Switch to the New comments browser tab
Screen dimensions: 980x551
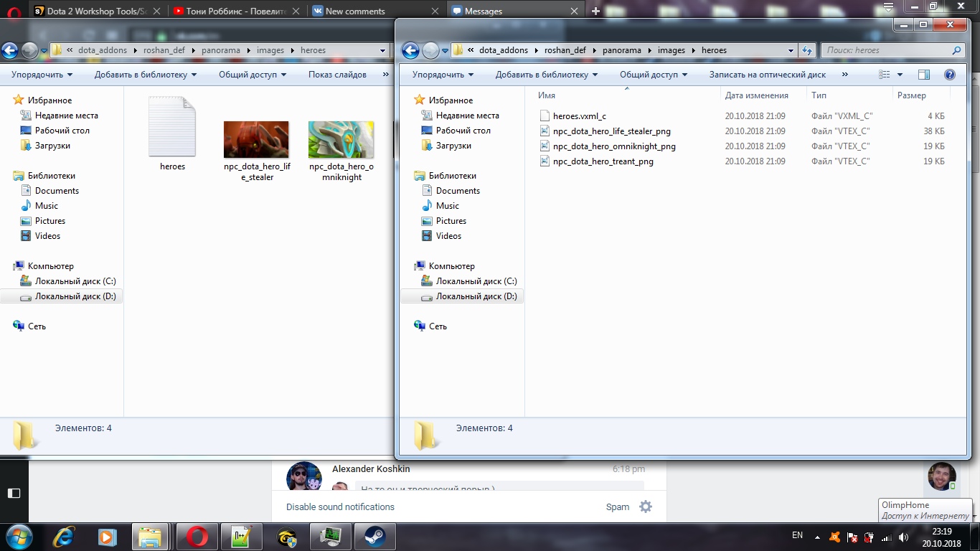355,11
